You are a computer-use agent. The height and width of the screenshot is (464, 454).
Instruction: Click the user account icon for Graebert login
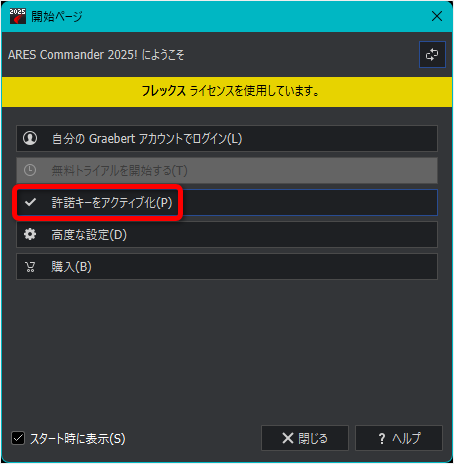[30, 138]
